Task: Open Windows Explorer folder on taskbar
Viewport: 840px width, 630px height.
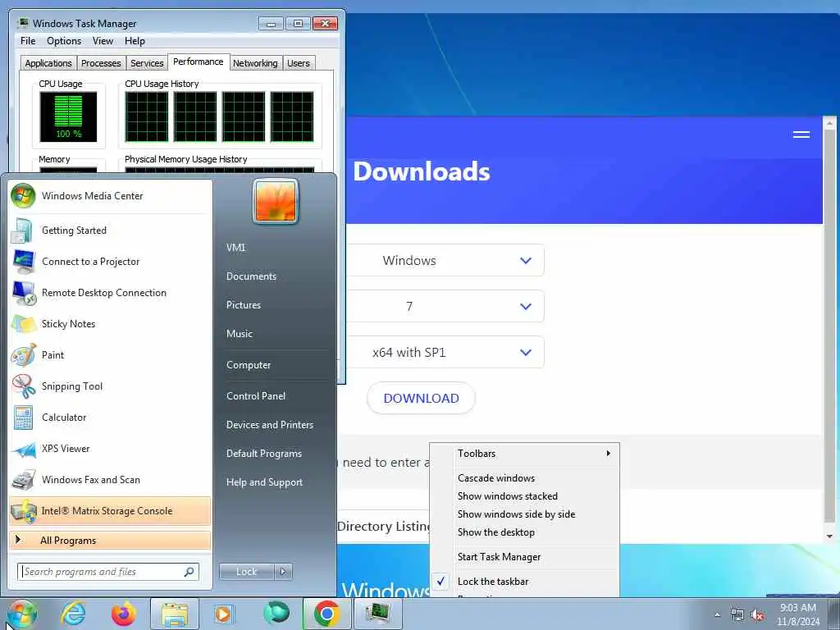Action: pyautogui.click(x=175, y=614)
